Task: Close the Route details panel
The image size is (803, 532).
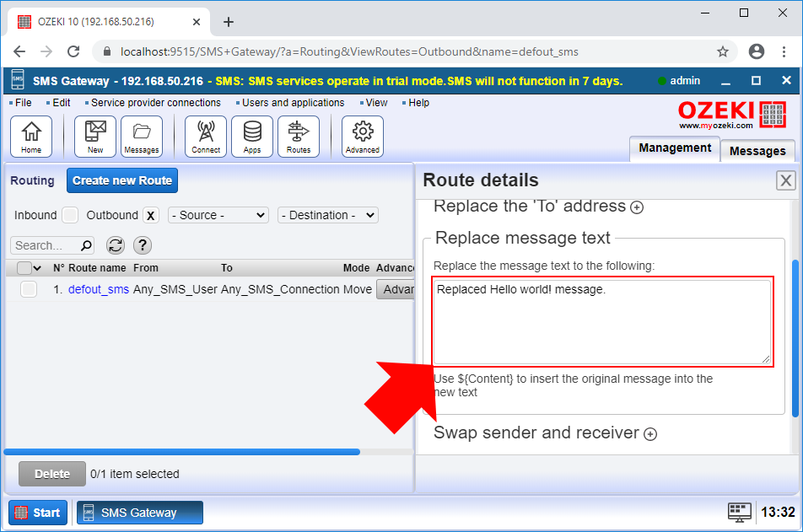Action: click(x=785, y=180)
